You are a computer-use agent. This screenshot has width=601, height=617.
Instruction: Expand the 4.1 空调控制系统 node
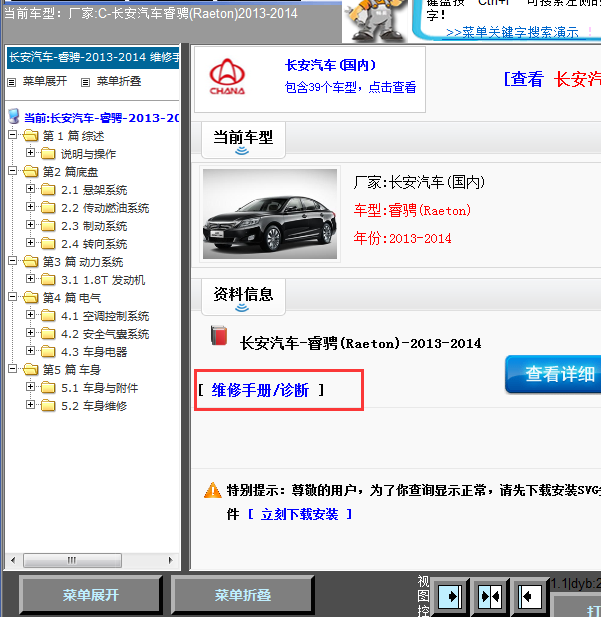tap(30, 314)
